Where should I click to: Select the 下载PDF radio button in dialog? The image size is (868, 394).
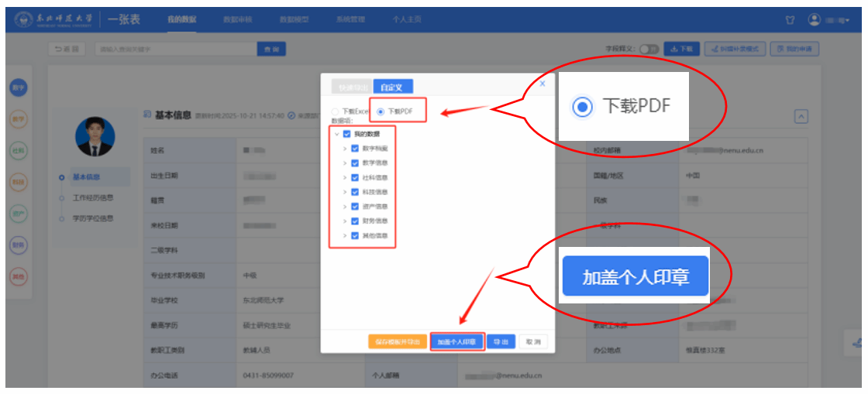coord(380,111)
